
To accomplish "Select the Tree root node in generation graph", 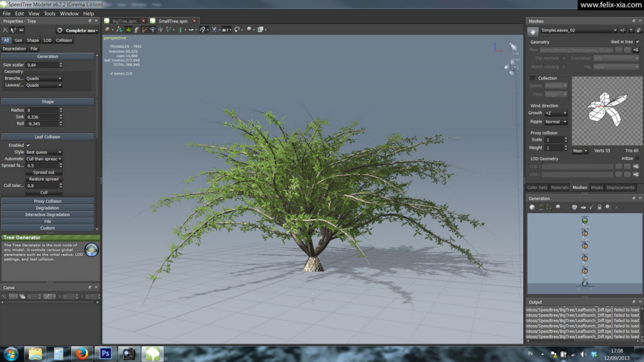I will [x=584, y=283].
